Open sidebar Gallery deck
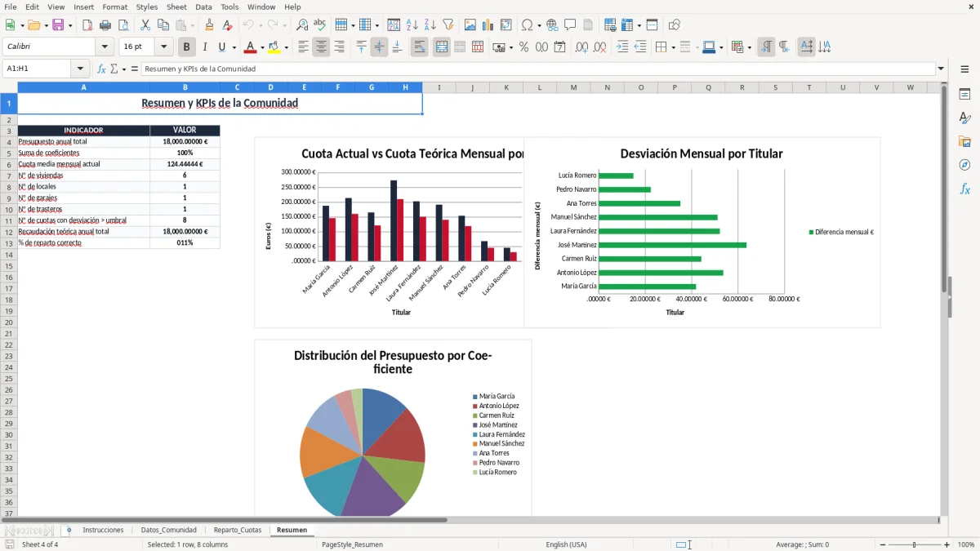Viewport: 980px width, 551px height. tap(964, 141)
